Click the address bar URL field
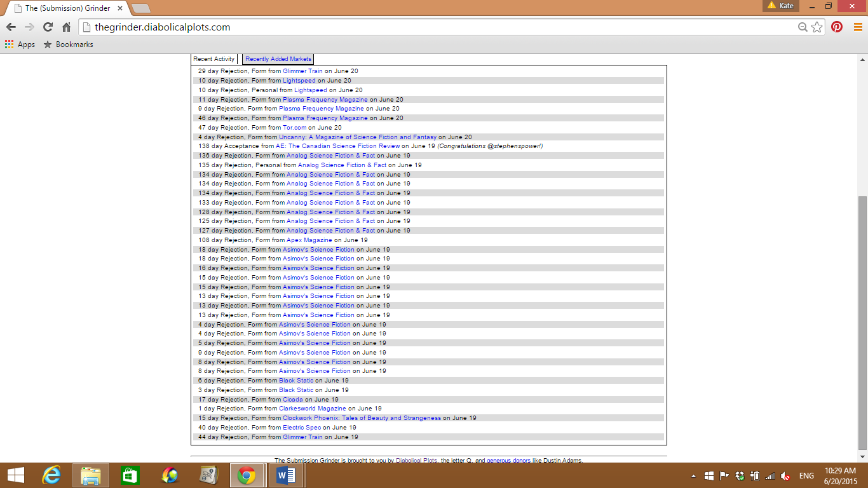 438,27
